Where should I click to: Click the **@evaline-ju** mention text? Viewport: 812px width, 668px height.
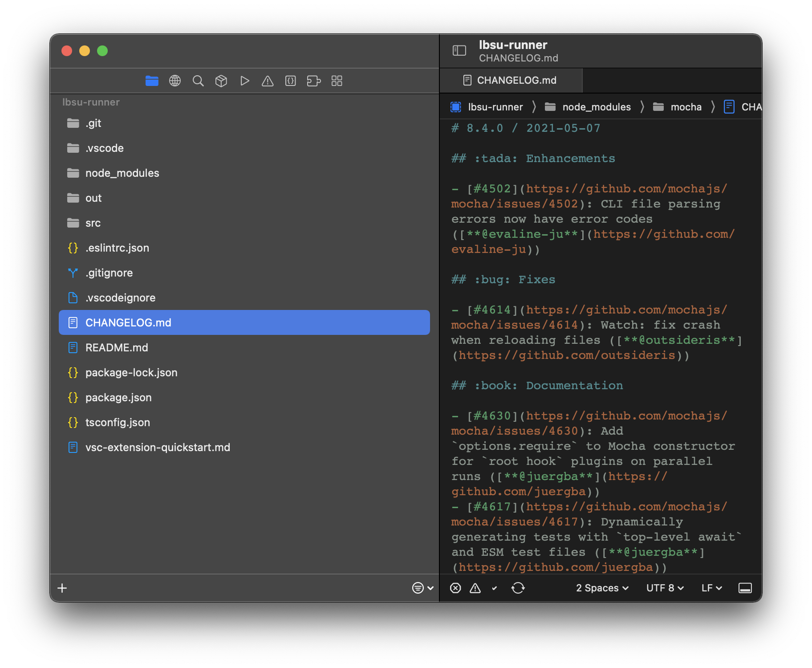pos(522,234)
